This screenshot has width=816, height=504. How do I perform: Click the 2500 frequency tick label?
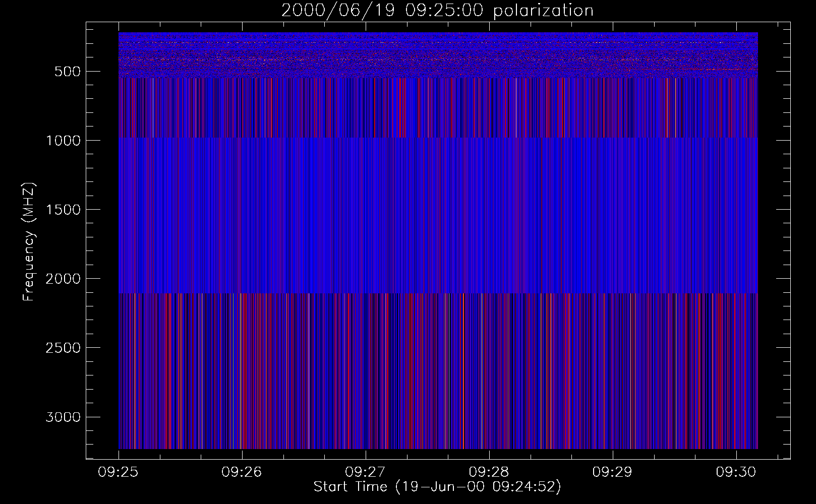click(x=63, y=348)
